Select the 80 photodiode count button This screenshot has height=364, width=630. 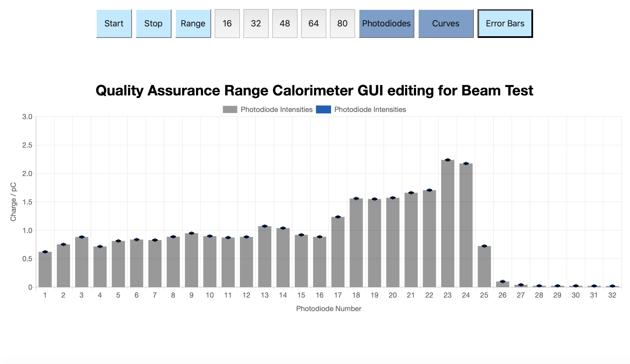[x=342, y=24]
